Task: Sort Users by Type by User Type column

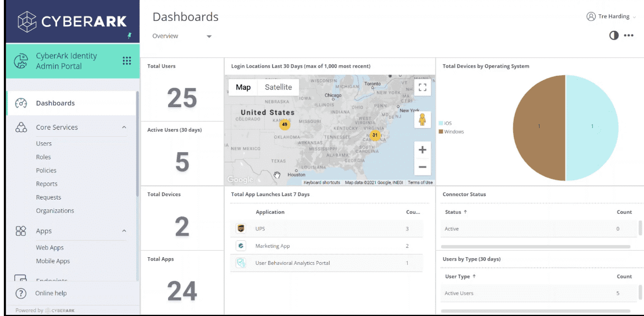Action: [x=460, y=276]
